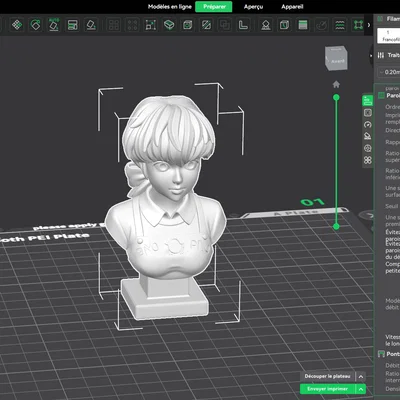Click the top handle of the green slider
The height and width of the screenshot is (400, 400).
(336, 97)
